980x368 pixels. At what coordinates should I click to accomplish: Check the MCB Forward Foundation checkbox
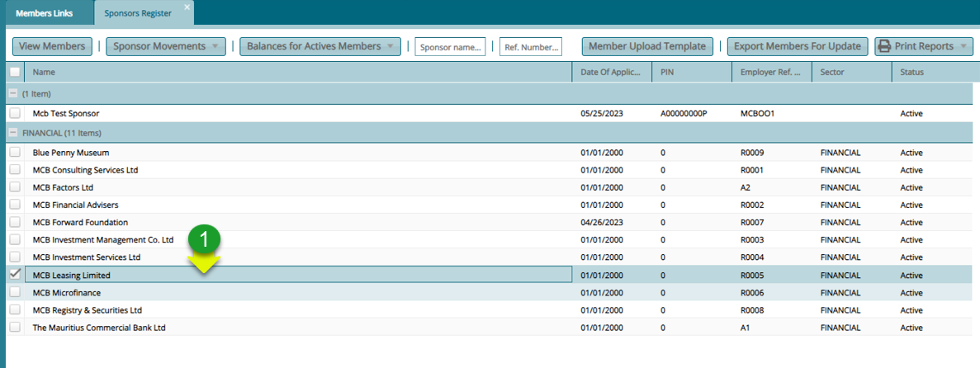15,223
